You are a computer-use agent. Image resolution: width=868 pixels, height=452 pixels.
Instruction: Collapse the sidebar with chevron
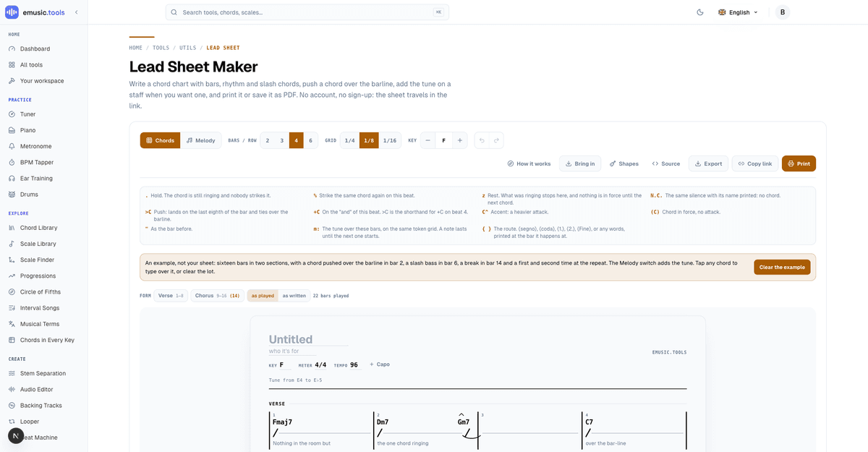(x=77, y=12)
